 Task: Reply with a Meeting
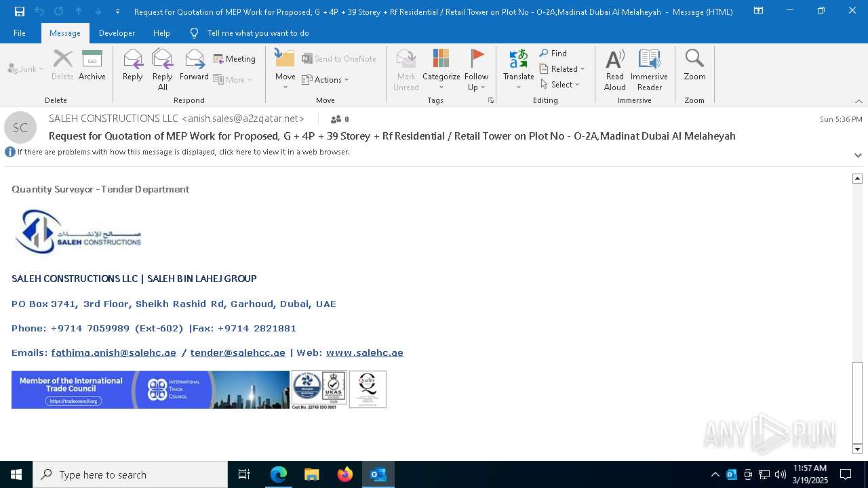[x=235, y=59]
